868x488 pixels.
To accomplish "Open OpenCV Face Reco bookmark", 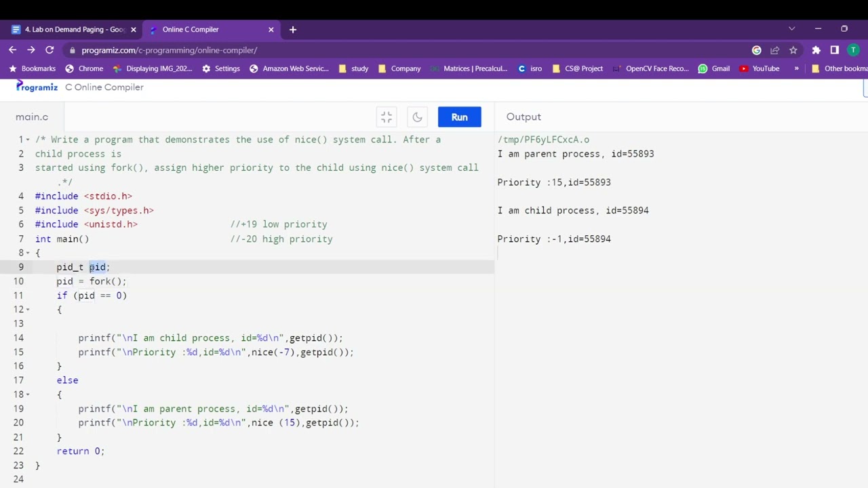I will [x=650, y=68].
